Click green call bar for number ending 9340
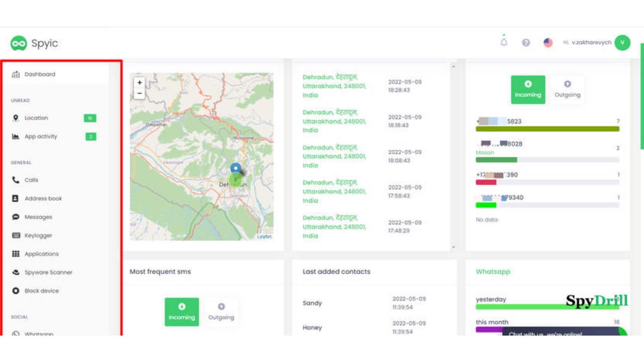Viewport: 644px width, 362px height. click(486, 205)
